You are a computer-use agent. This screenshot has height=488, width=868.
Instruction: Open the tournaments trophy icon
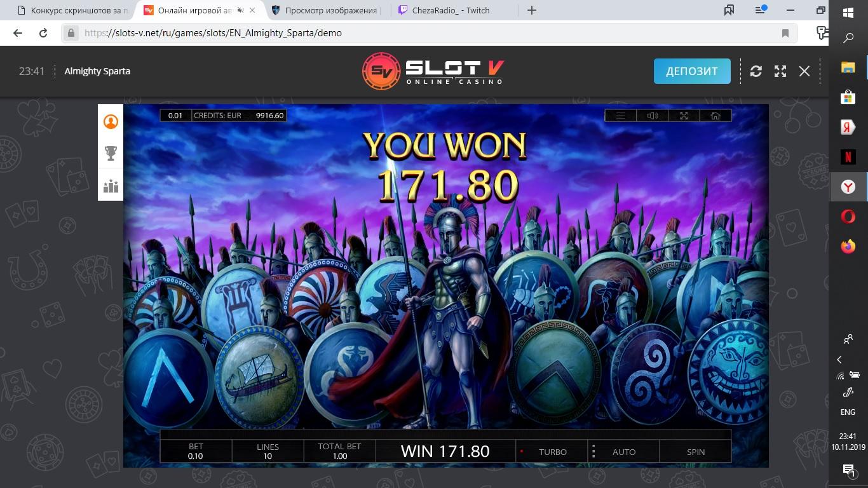111,153
